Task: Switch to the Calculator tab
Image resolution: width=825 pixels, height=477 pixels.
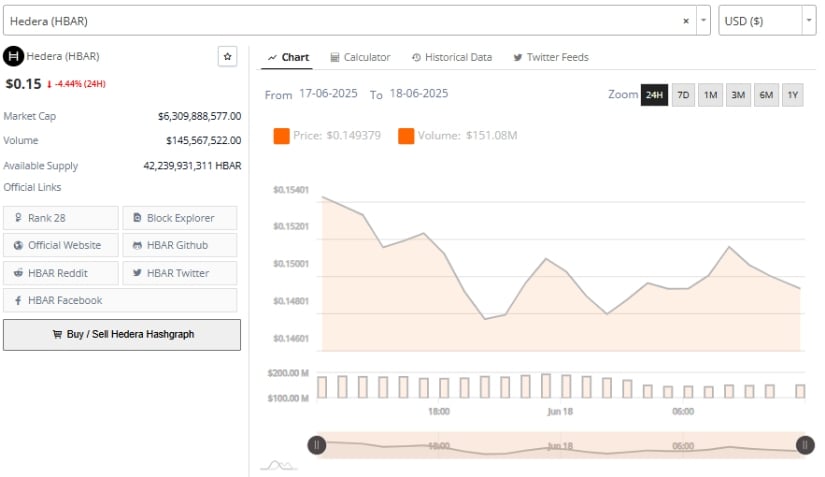Action: pyautogui.click(x=360, y=57)
